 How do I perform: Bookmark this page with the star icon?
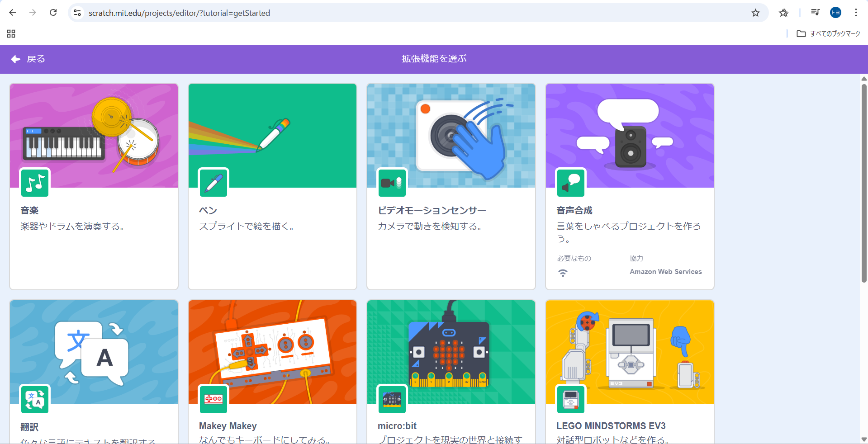pos(755,13)
